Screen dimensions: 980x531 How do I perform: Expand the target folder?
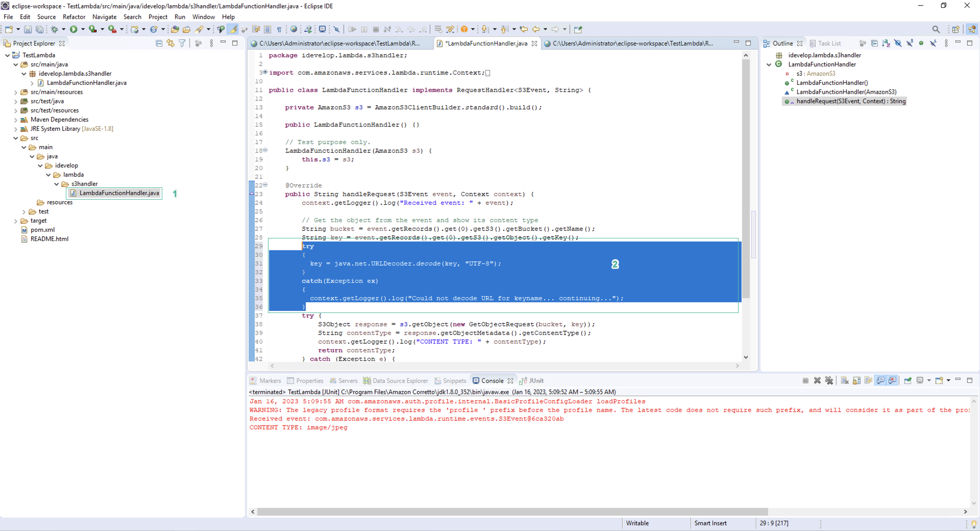tap(15, 221)
